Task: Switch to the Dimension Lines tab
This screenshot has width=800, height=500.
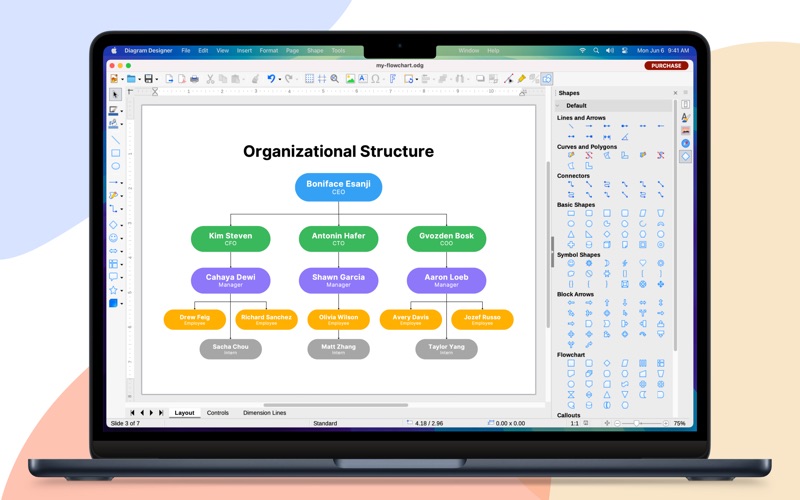Action: (x=264, y=413)
